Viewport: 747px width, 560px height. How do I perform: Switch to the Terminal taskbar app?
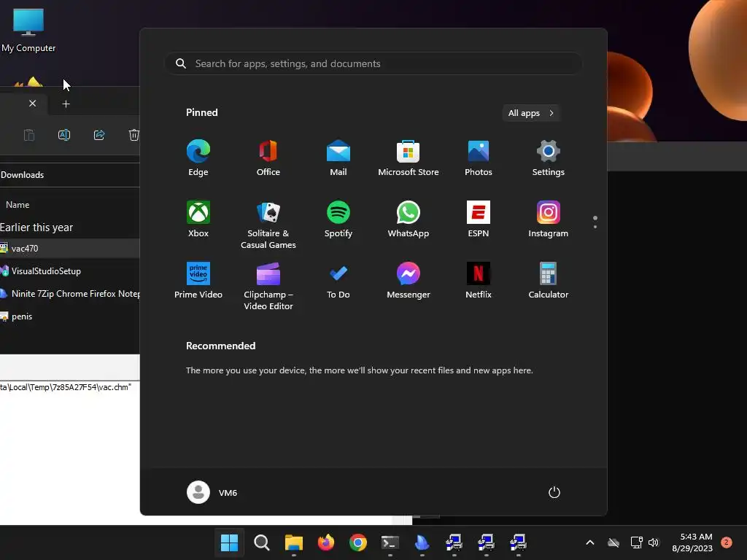pos(390,542)
